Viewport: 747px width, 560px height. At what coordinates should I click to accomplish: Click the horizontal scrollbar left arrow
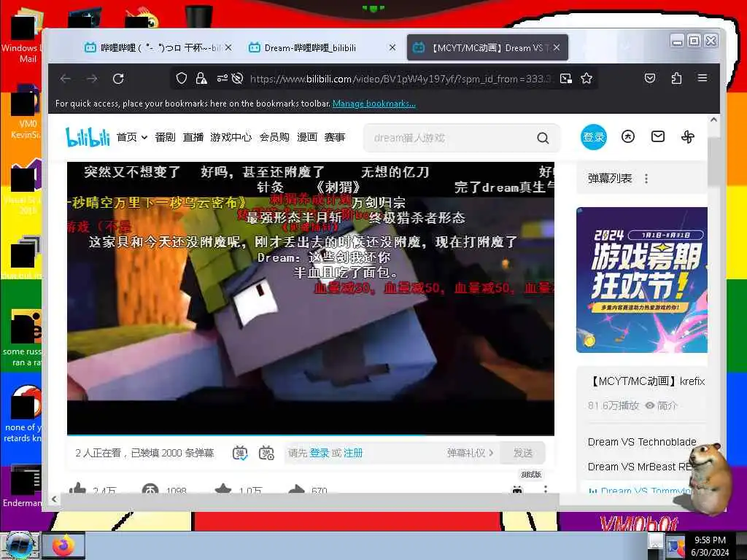click(54, 499)
